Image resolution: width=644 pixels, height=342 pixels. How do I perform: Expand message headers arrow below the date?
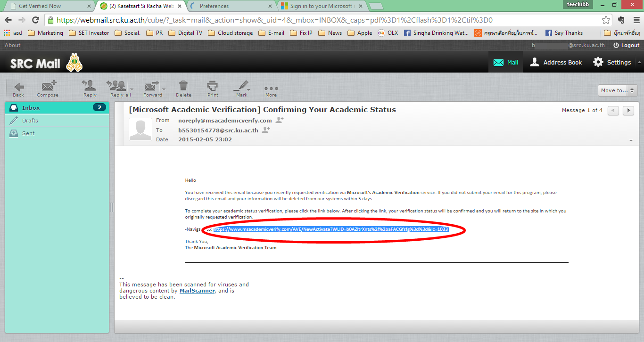(631, 141)
